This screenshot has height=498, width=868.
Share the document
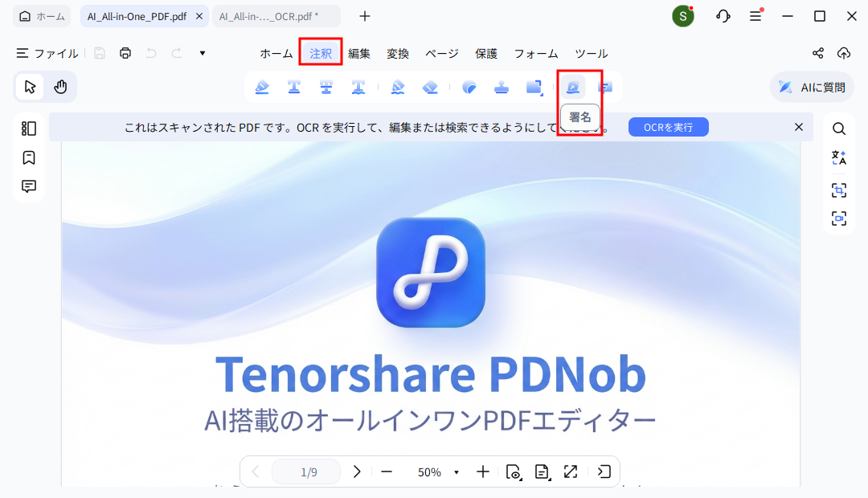818,53
